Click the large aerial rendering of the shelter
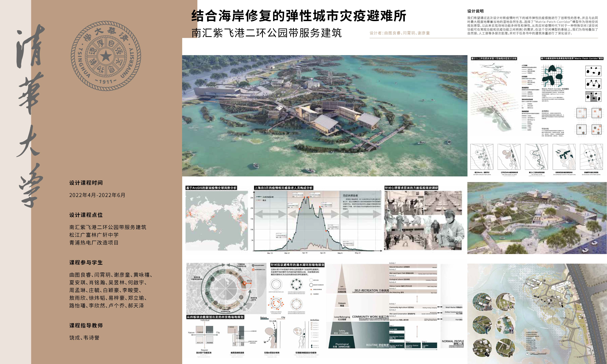Screen dimensions: 607x364 click(325, 116)
